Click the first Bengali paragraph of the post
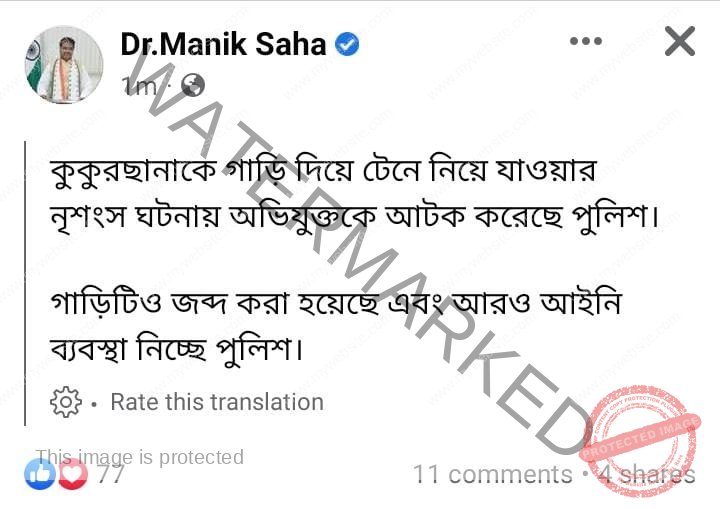This screenshot has width=720, height=509. [x=354, y=194]
